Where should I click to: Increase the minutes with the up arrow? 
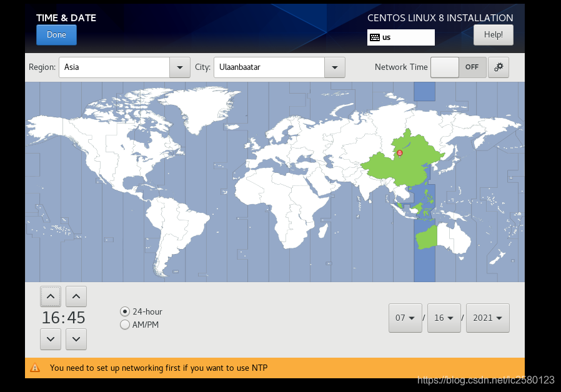point(76,296)
